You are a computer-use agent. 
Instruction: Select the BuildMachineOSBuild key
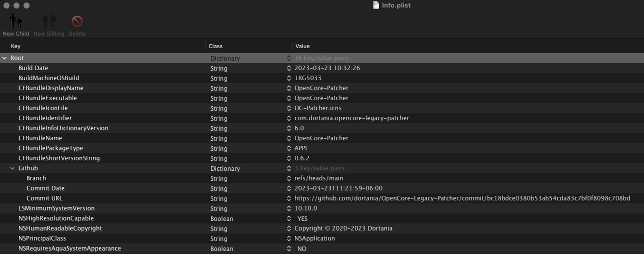(48, 78)
